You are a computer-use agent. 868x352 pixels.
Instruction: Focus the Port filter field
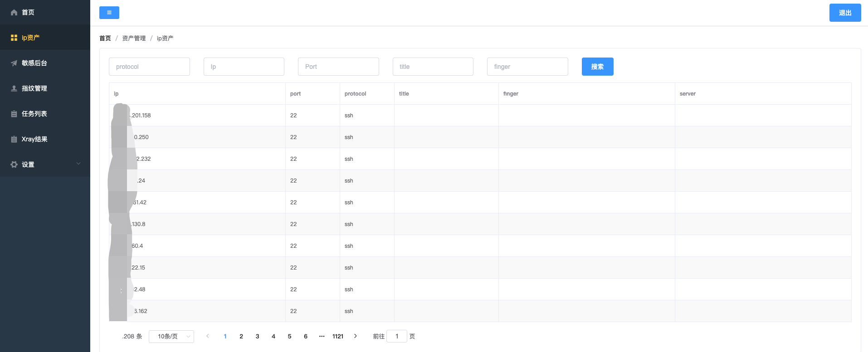click(338, 67)
